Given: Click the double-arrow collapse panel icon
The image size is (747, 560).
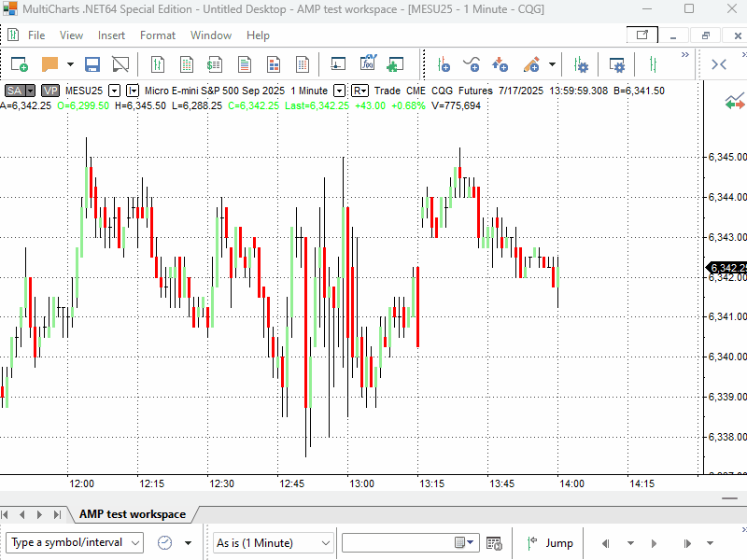Looking at the screenshot, I should pyautogui.click(x=719, y=64).
